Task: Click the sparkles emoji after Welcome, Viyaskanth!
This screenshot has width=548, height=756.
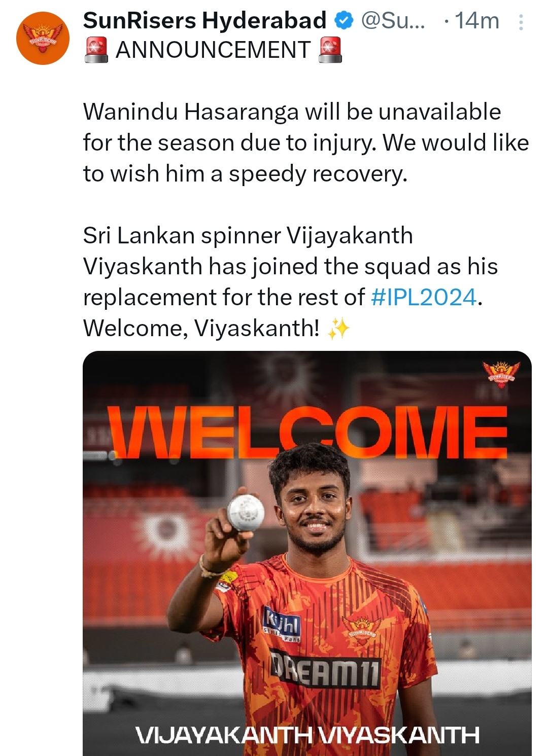Action: click(338, 329)
